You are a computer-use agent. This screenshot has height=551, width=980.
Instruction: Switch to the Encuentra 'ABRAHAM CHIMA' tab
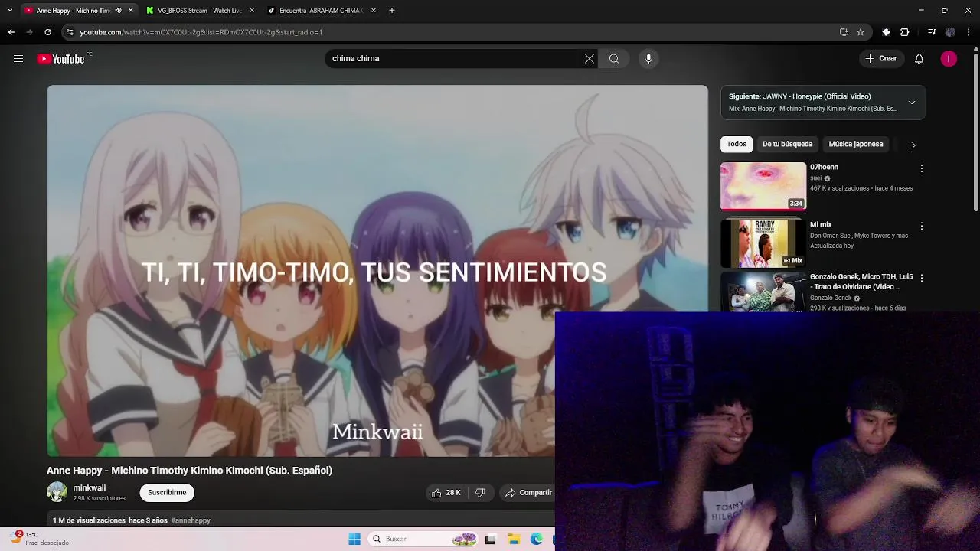(x=321, y=11)
